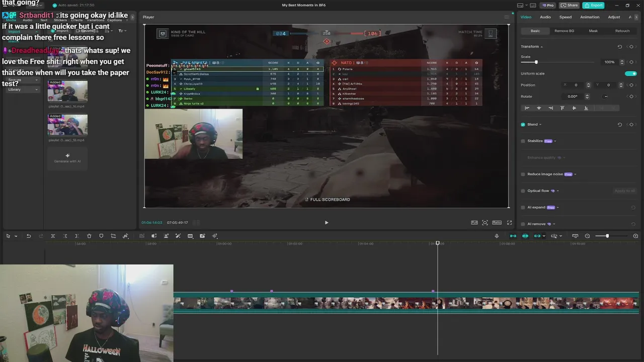
Task: Click the Full quality preview button
Action: 474,222
